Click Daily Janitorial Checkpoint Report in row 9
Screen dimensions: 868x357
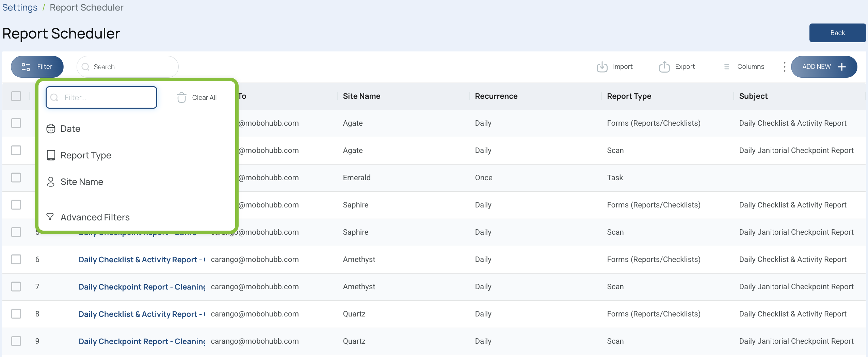point(796,341)
